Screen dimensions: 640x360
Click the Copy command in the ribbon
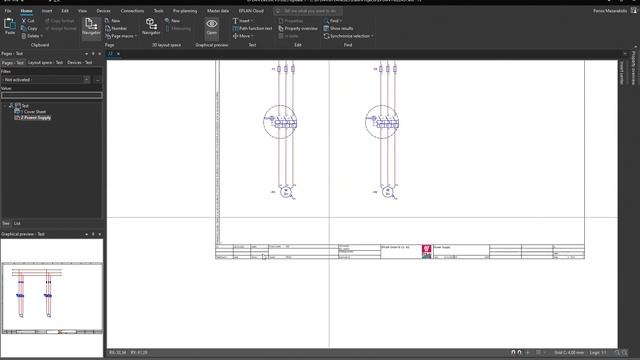[29, 28]
